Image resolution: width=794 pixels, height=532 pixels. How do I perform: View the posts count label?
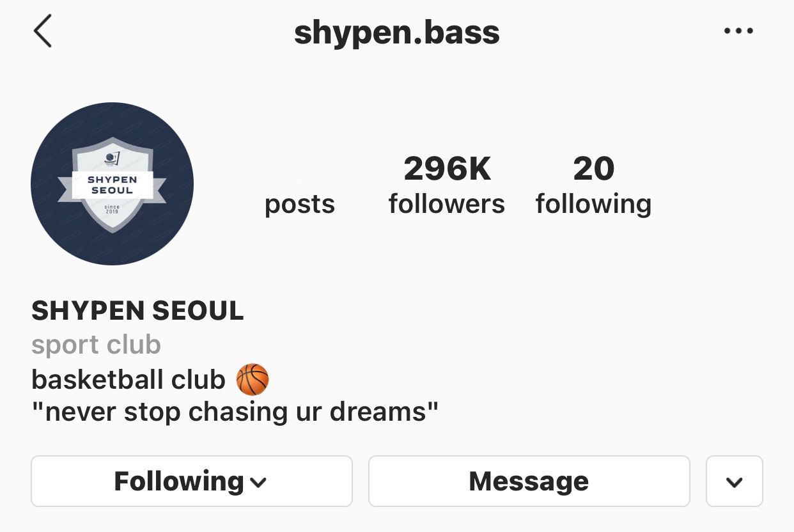pyautogui.click(x=300, y=205)
